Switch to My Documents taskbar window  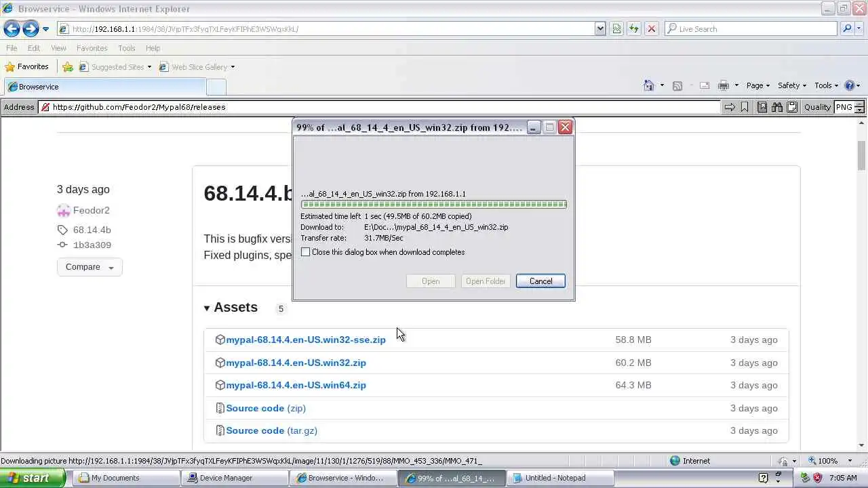click(x=127, y=478)
